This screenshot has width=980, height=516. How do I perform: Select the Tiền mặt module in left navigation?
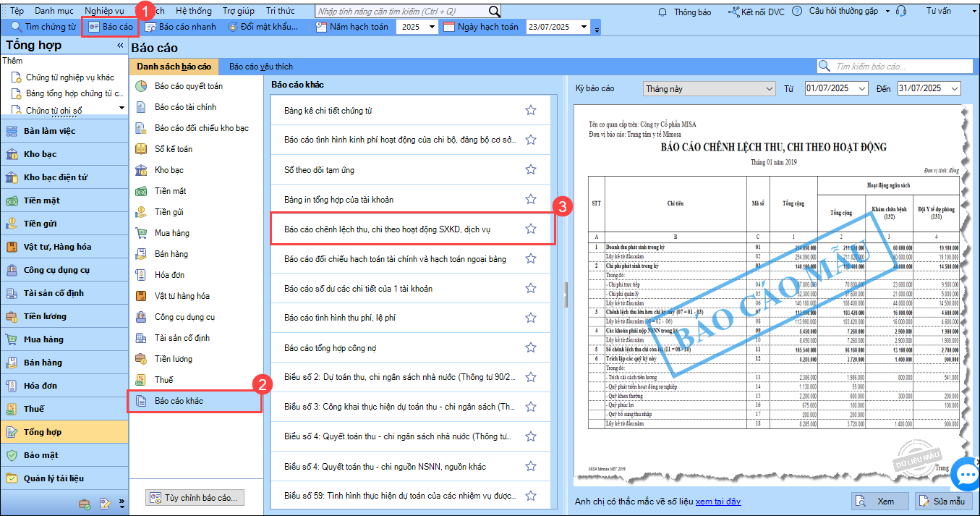coord(64,200)
